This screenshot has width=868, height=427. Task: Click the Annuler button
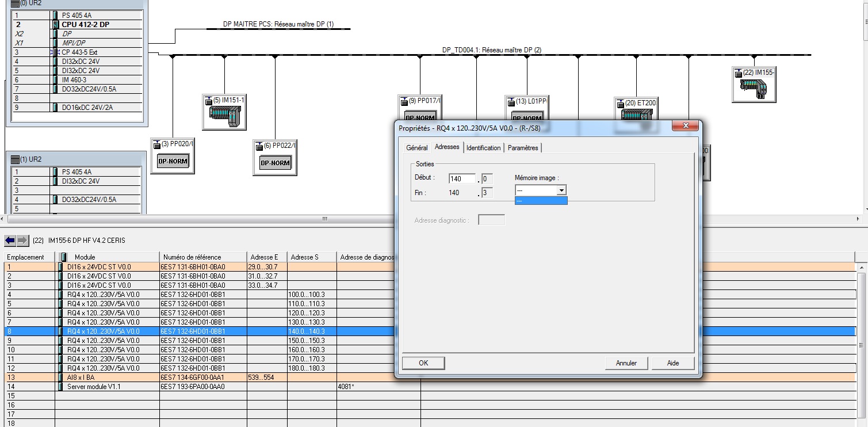[626, 363]
